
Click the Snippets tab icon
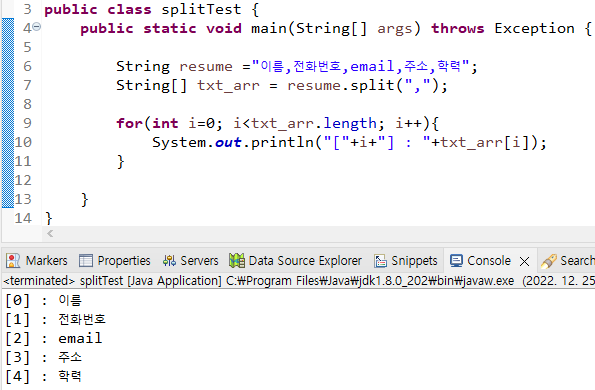381,261
